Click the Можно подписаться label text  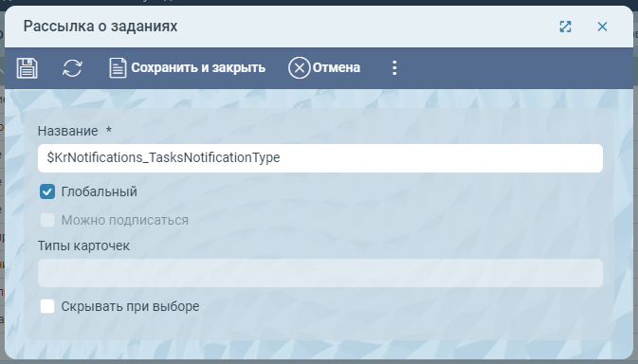[x=124, y=220]
